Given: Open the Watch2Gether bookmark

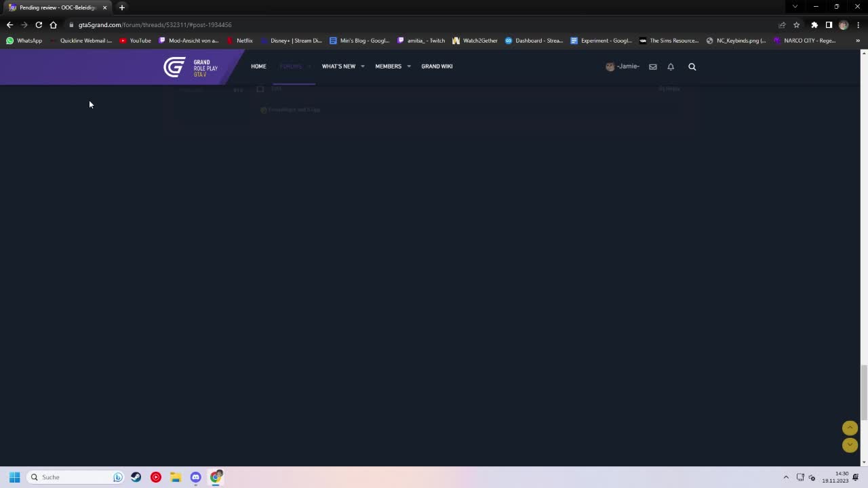Looking at the screenshot, I should tap(475, 41).
